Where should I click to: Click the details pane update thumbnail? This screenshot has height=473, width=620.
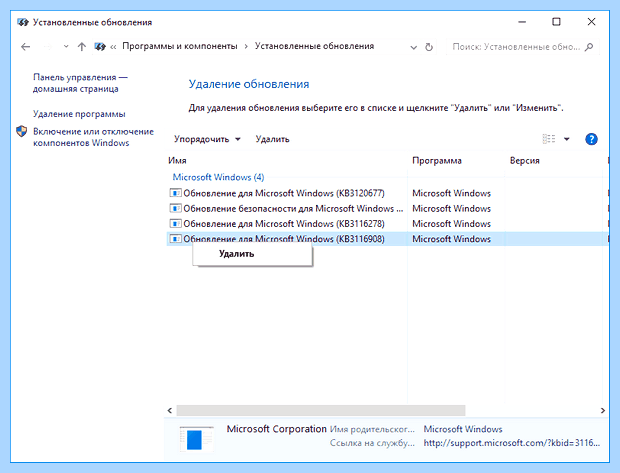tap(196, 439)
